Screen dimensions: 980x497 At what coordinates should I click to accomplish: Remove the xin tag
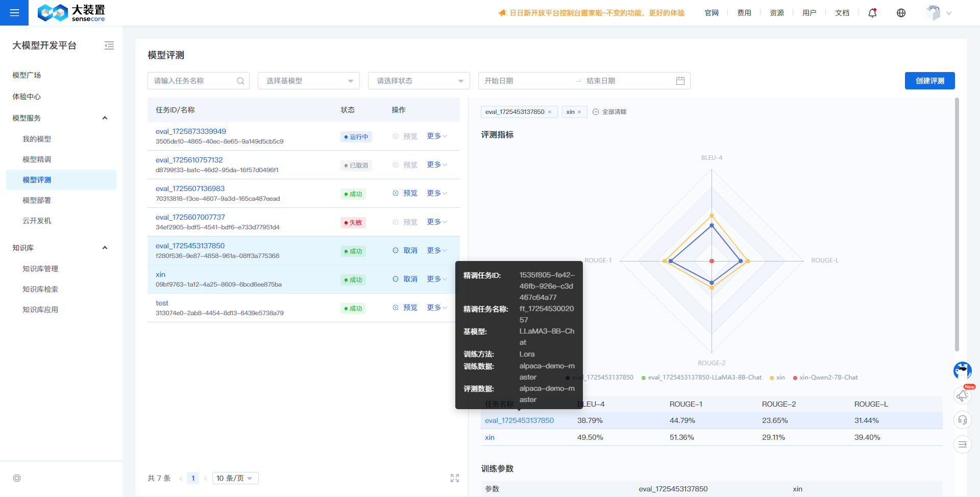point(579,112)
